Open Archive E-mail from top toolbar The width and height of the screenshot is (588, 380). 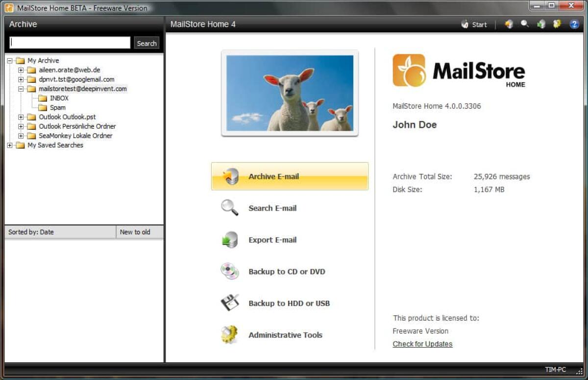click(509, 24)
